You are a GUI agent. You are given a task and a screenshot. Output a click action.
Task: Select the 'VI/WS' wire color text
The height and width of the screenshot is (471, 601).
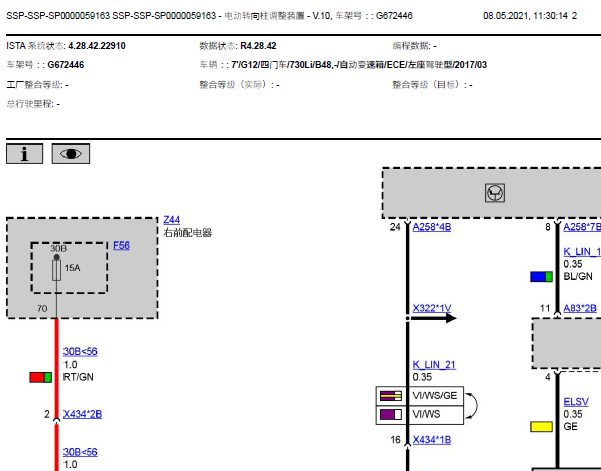pos(427,414)
